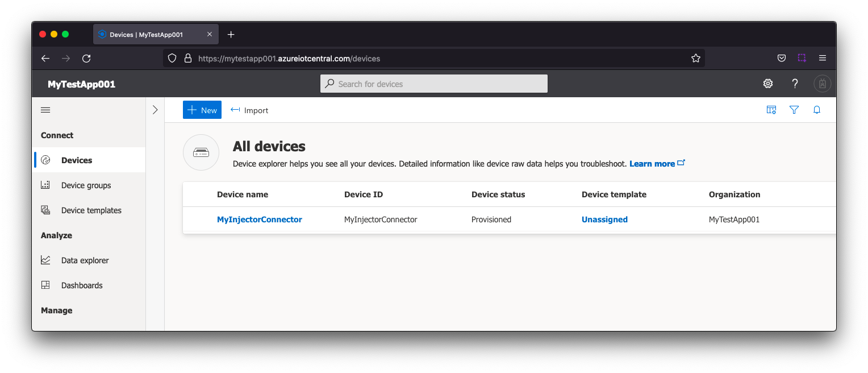This screenshot has height=373, width=868.
Task: Click the Import button
Action: tap(249, 110)
